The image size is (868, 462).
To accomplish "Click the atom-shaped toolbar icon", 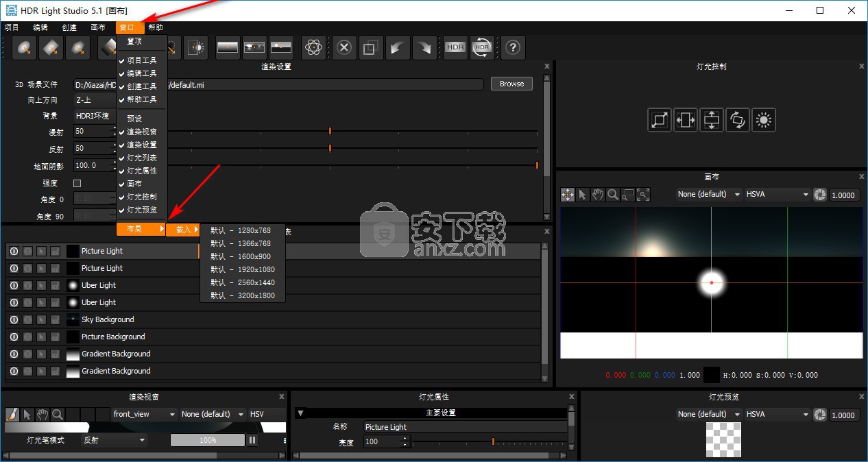I will point(313,47).
